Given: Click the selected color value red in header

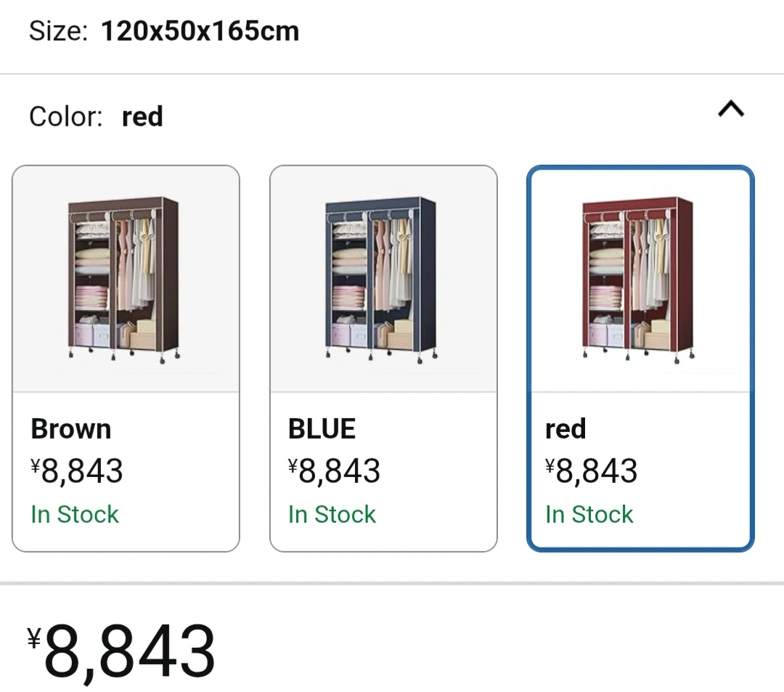Looking at the screenshot, I should pos(142,116).
